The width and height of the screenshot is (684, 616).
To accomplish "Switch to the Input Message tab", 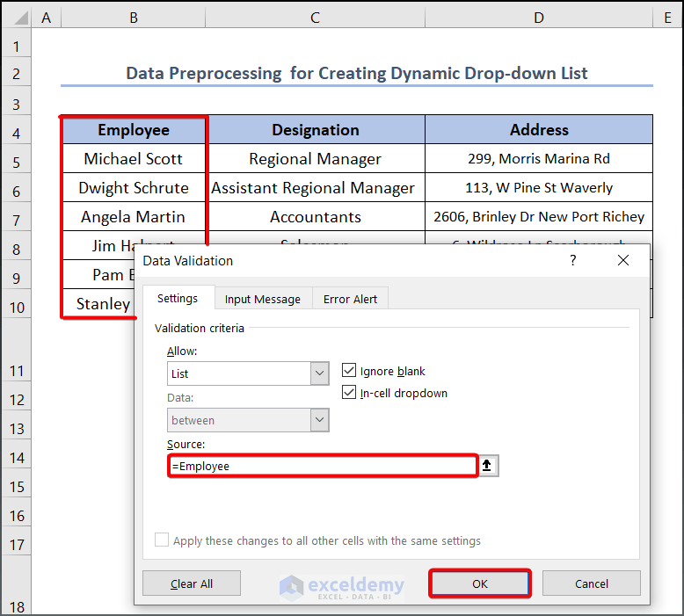I will (x=263, y=299).
